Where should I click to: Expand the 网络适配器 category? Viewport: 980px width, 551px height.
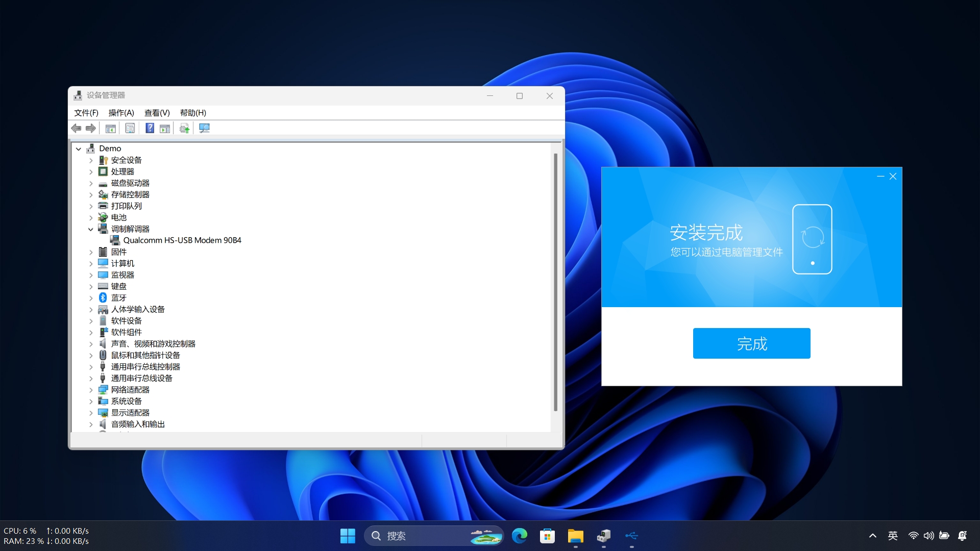pos(91,390)
